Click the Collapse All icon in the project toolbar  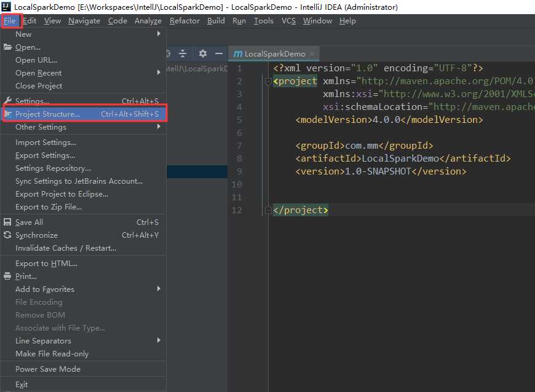coord(183,53)
